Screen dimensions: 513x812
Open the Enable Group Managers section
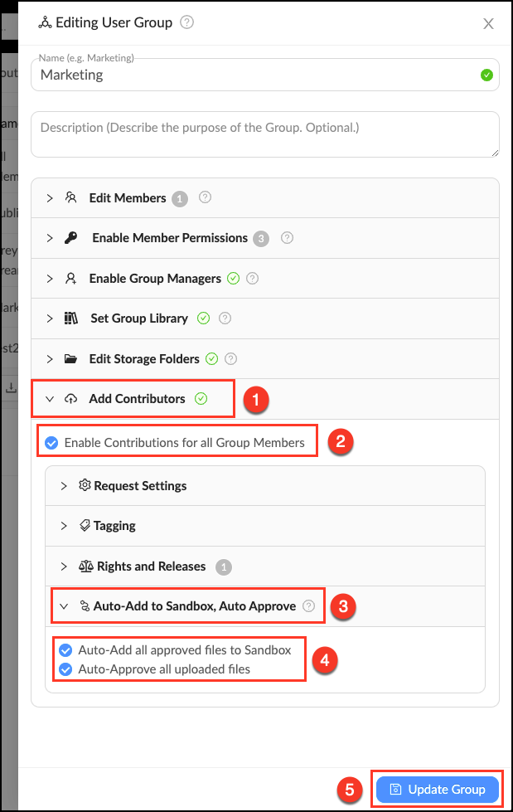click(50, 278)
